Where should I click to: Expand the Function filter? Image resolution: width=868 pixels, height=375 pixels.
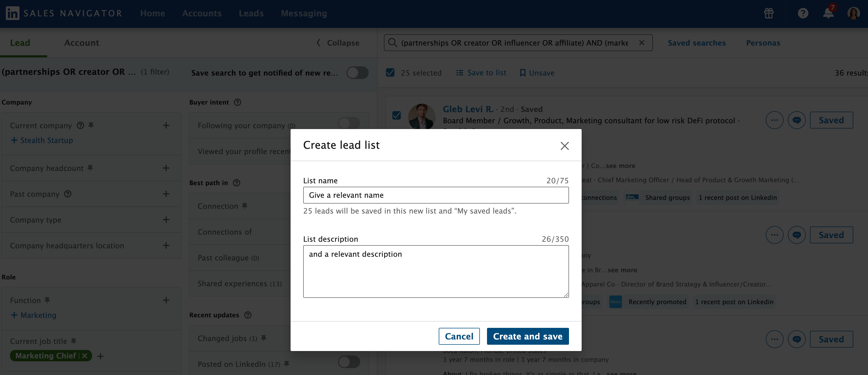click(166, 300)
